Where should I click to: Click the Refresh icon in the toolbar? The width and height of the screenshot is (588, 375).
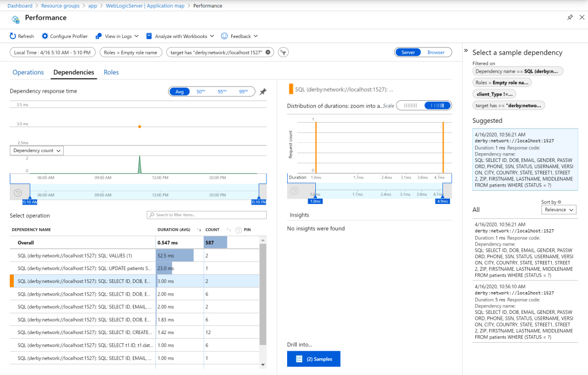(x=13, y=36)
